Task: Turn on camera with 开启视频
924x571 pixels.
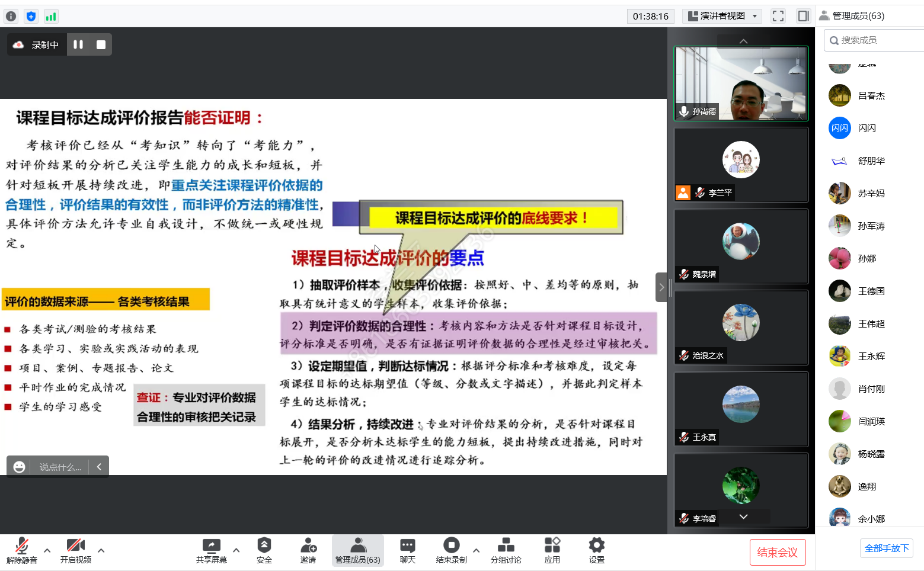Action: click(x=76, y=550)
